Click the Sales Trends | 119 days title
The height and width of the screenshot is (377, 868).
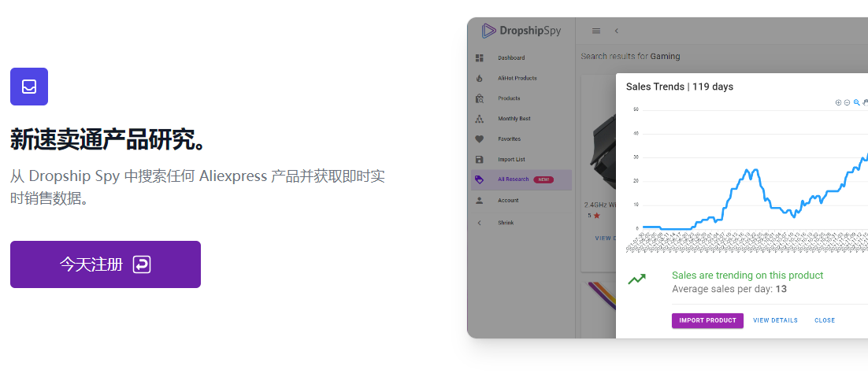(x=679, y=87)
